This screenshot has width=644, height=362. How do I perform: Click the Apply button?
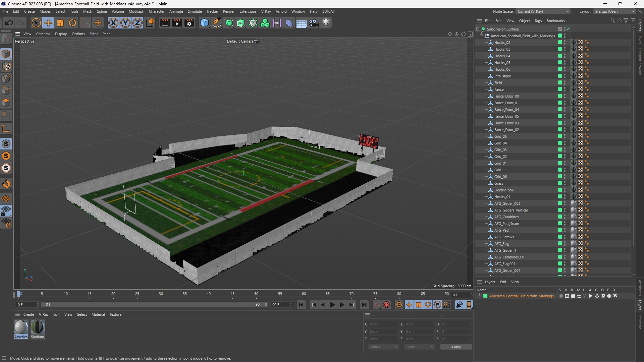[x=456, y=347]
